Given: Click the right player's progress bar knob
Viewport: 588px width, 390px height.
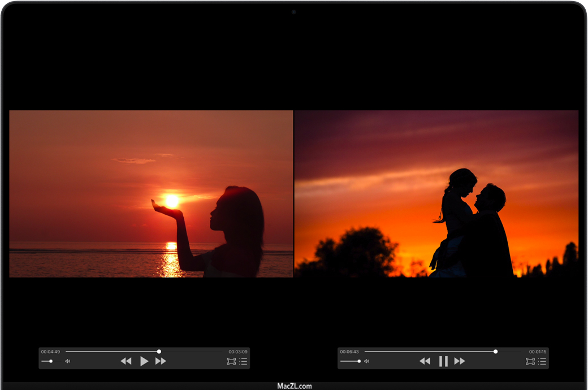Looking at the screenshot, I should tap(495, 352).
